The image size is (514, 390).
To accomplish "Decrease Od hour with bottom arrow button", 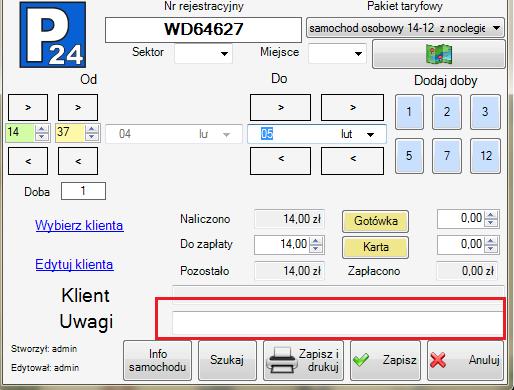I will point(28,161).
